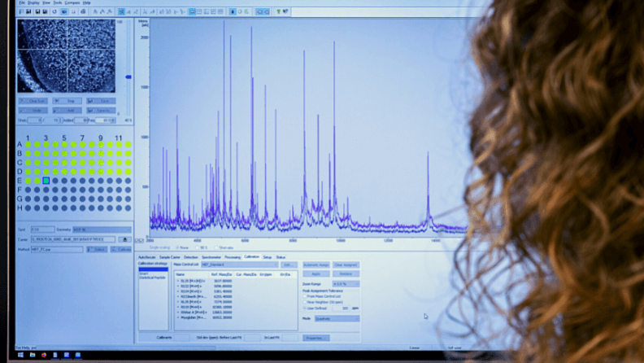Open File Explorer from the taskbar

(32, 355)
